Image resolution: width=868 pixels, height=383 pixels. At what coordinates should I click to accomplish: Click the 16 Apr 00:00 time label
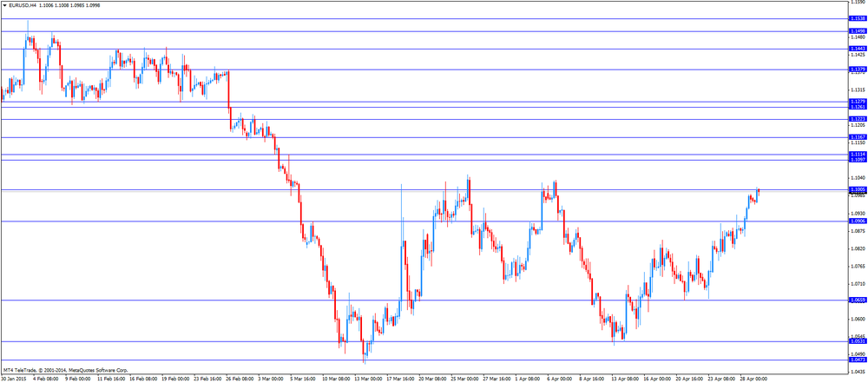point(659,380)
